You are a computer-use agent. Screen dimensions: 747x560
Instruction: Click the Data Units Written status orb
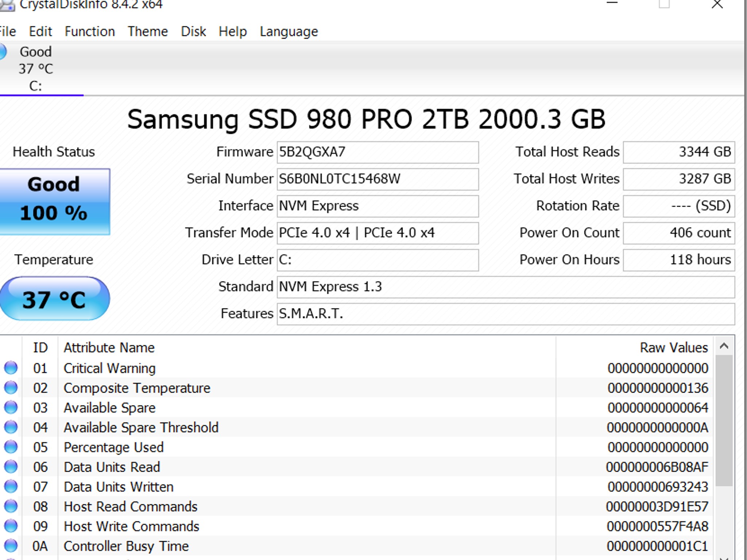coord(11,486)
